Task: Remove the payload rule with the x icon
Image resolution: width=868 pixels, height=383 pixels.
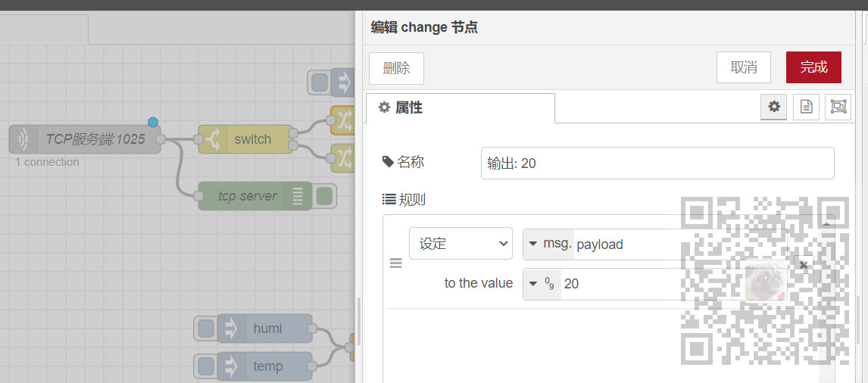Action: point(804,265)
